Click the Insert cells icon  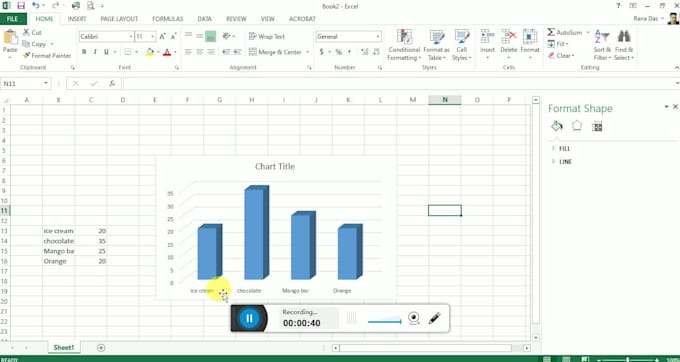pos(487,37)
